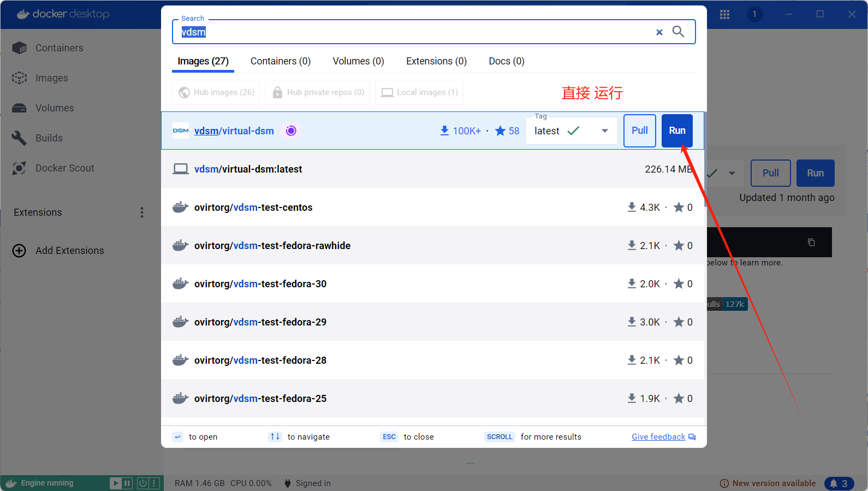Click the download count icon for vdsm/virtual-dsm
The width and height of the screenshot is (868, 491).
[445, 131]
